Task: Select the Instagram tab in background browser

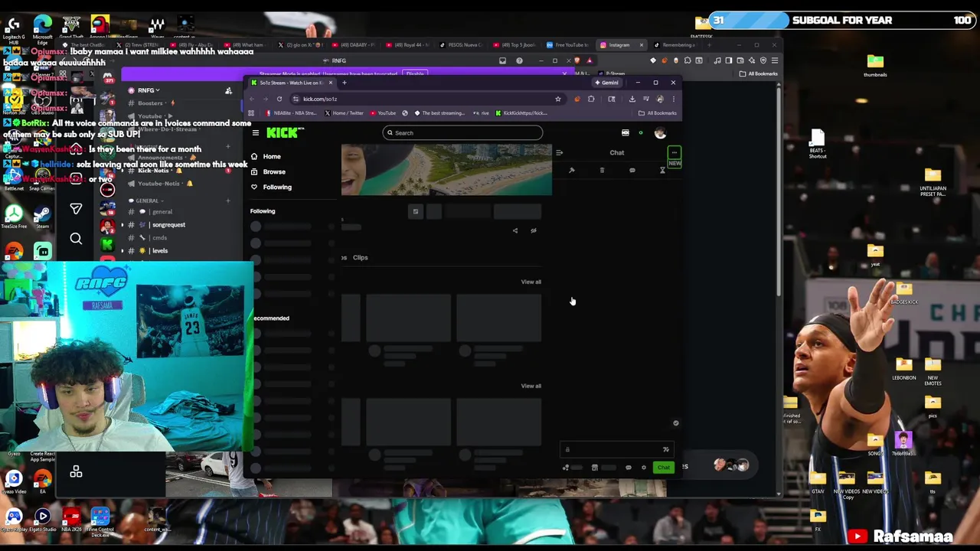Action: tap(620, 45)
